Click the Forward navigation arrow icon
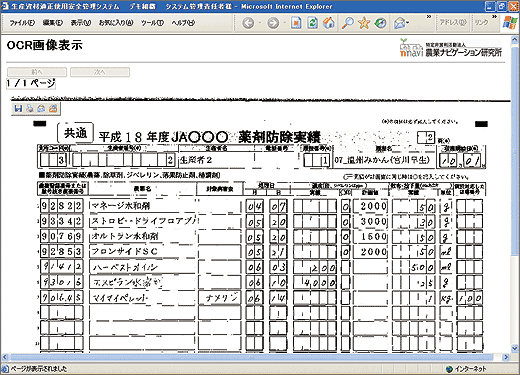 [273, 23]
